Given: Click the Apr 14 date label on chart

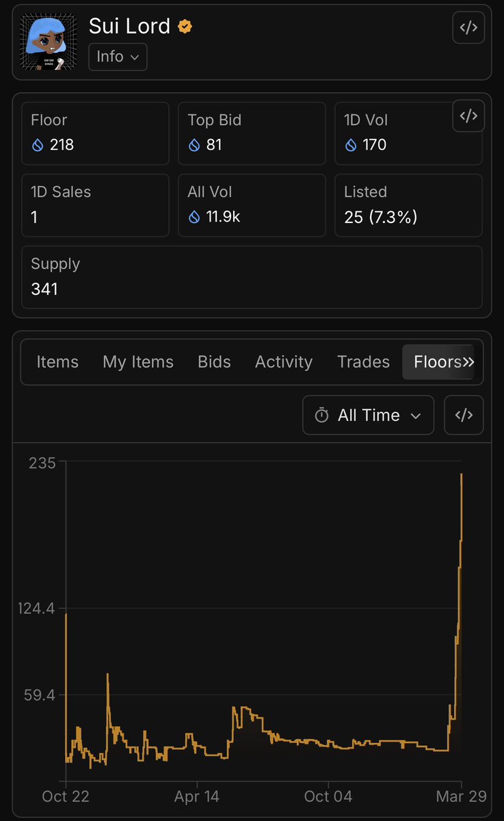Looking at the screenshot, I should tap(197, 796).
